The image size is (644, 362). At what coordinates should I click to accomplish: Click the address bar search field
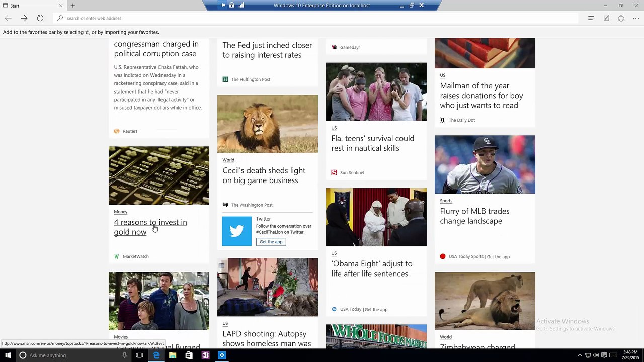pyautogui.click(x=317, y=18)
